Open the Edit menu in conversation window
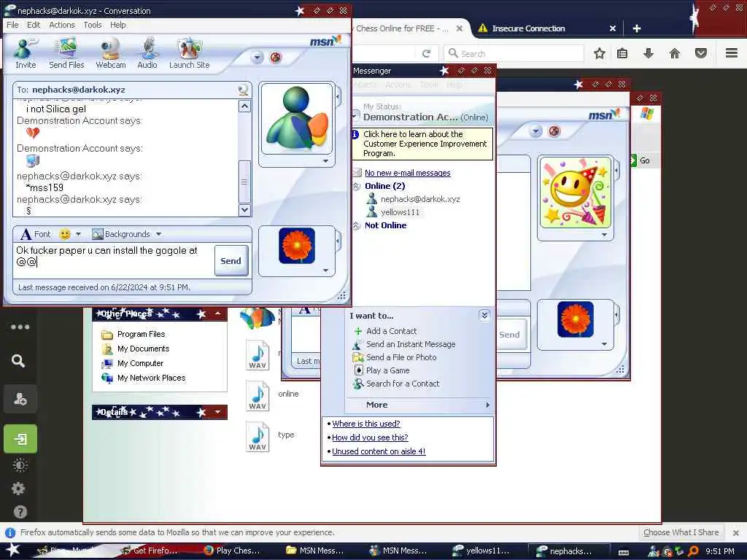The height and width of the screenshot is (560, 747). coord(34,25)
